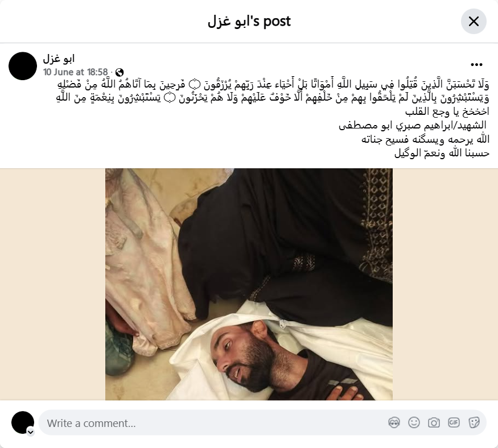Open the three-dots post options menu
Image resolution: width=498 pixels, height=448 pixels.
click(476, 65)
